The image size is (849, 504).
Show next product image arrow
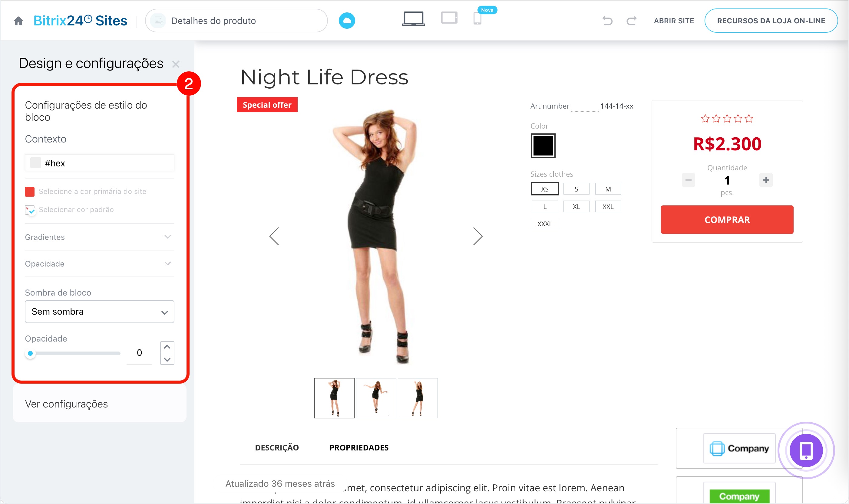point(477,236)
